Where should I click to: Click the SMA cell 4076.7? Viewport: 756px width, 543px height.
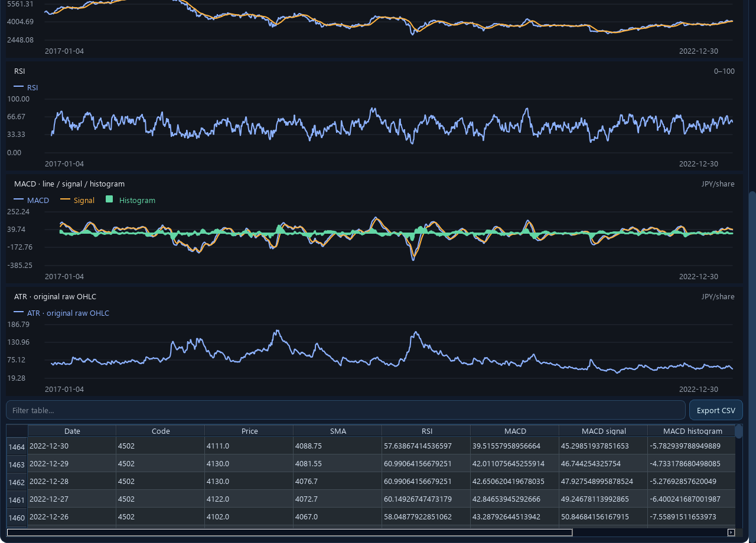point(338,481)
